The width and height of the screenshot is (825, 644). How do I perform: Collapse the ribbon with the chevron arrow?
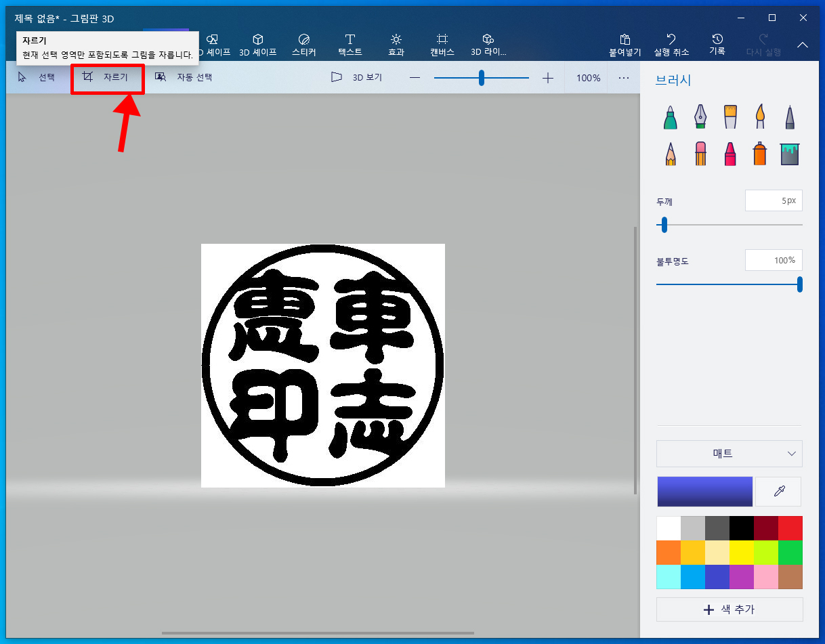click(803, 45)
